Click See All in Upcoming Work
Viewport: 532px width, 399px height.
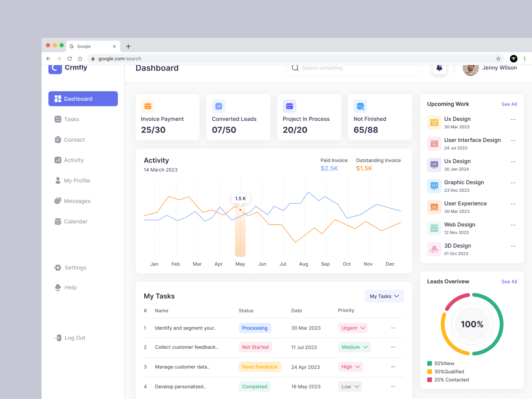point(509,104)
